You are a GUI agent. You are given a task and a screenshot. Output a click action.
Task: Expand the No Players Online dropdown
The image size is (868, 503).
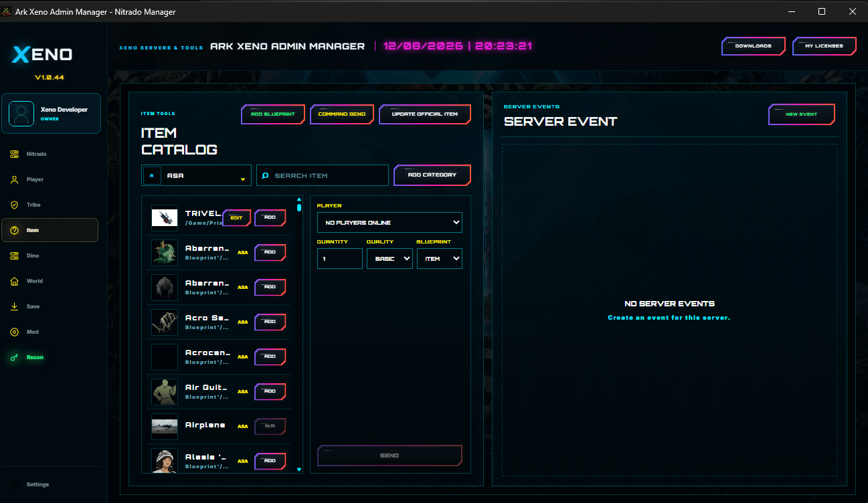389,223
